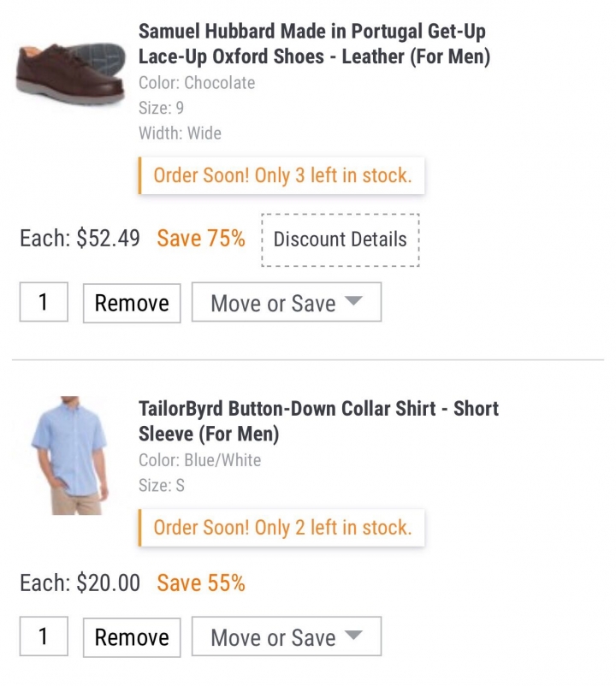The height and width of the screenshot is (686, 616).
Task: Click the Only 3 left in stock notice
Action: pos(281,175)
